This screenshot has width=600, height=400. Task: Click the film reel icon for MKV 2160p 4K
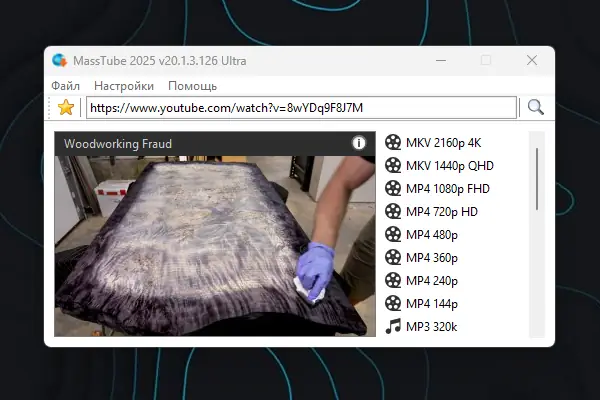[393, 142]
